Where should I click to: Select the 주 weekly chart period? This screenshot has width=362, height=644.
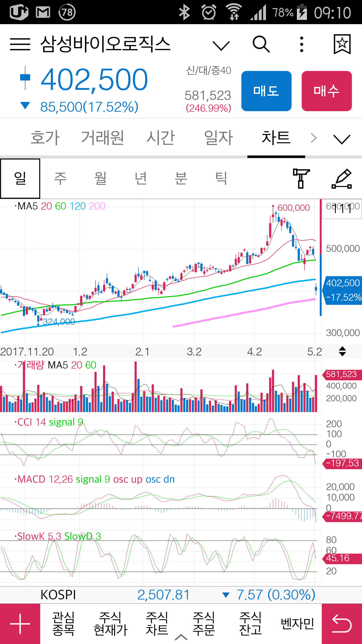tap(60, 179)
